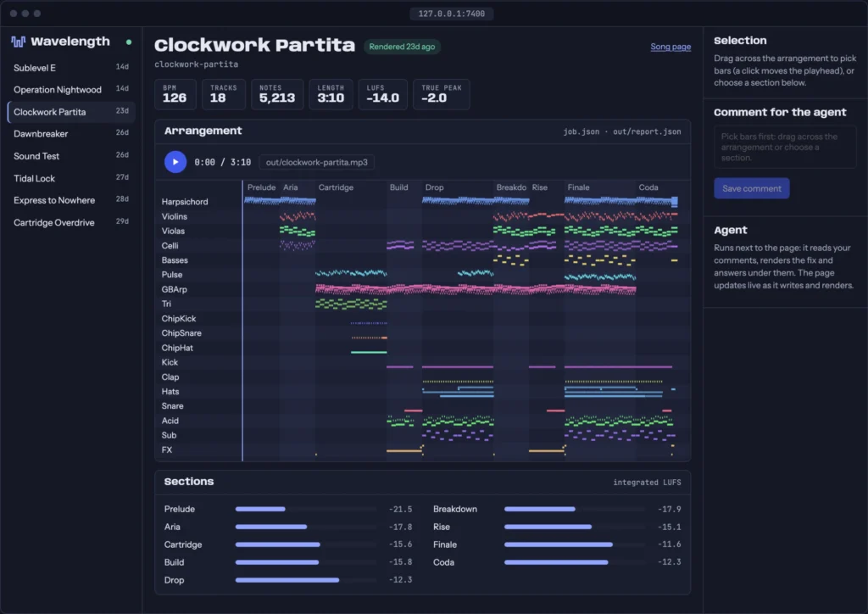868x614 pixels.
Task: Select the Acid track label
Action: (170, 421)
